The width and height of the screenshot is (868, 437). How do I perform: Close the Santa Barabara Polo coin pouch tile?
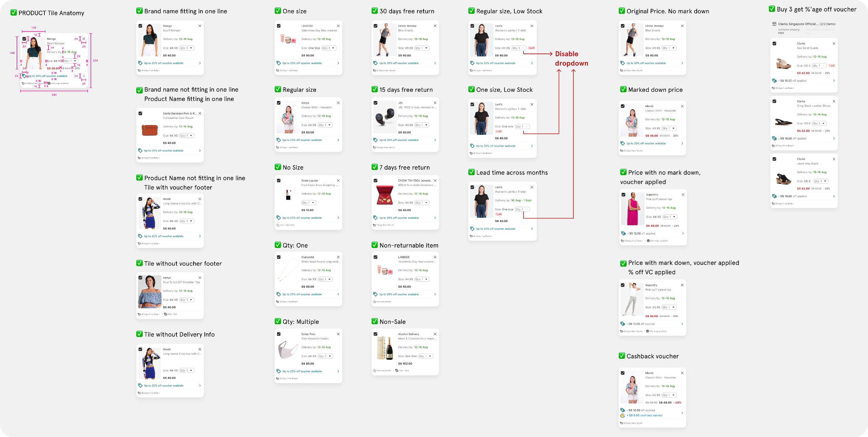tap(200, 113)
